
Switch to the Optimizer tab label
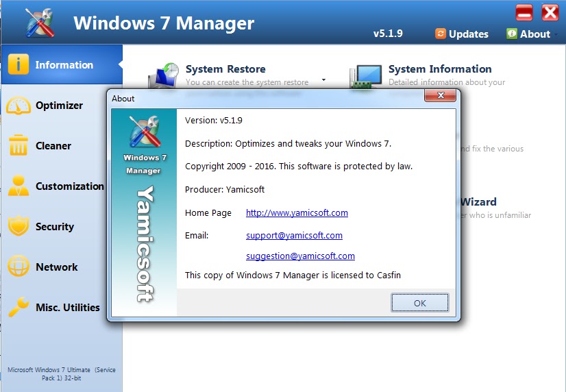pos(59,105)
